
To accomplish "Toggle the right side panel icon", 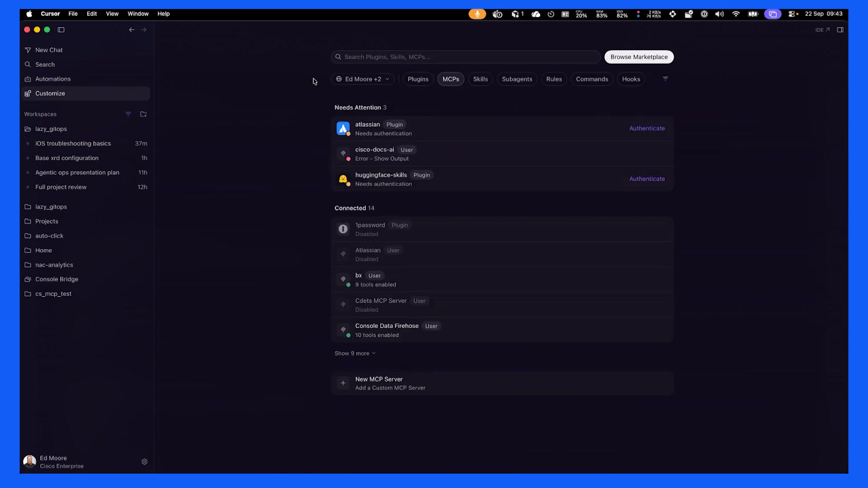I will click(840, 30).
